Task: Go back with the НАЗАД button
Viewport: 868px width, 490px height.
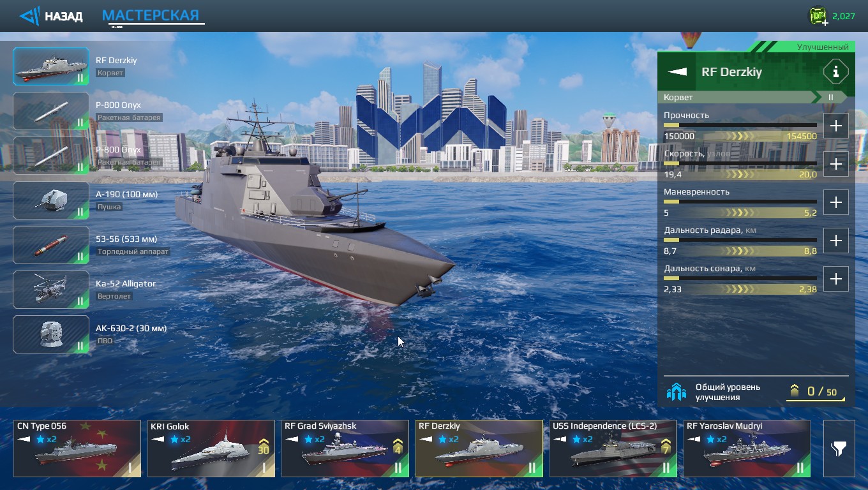Action: [51, 16]
